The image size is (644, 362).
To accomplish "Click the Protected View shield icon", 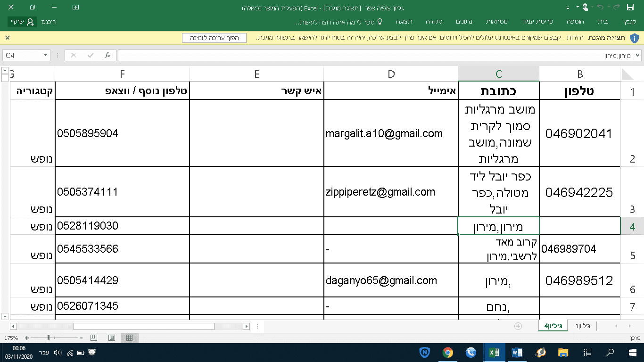I will click(635, 38).
